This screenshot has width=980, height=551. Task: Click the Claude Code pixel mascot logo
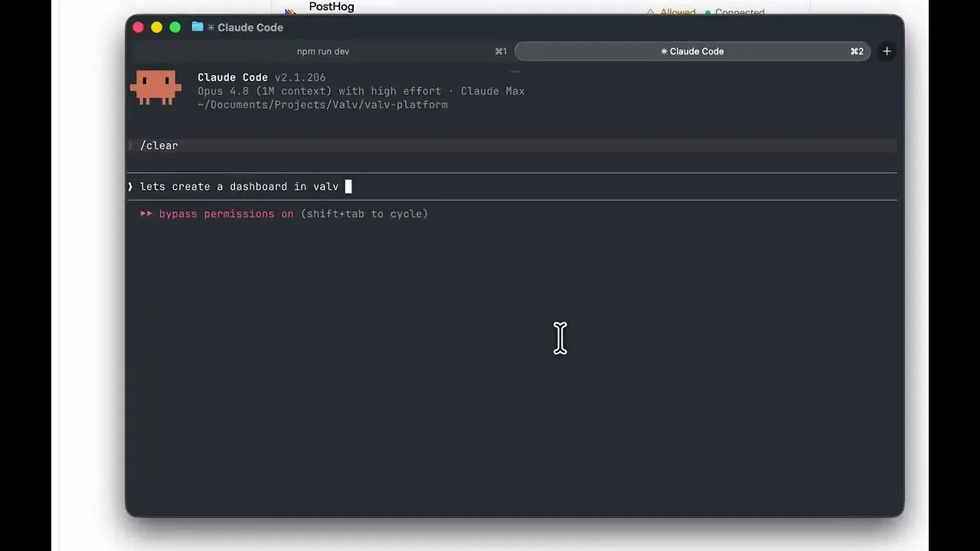coord(156,88)
